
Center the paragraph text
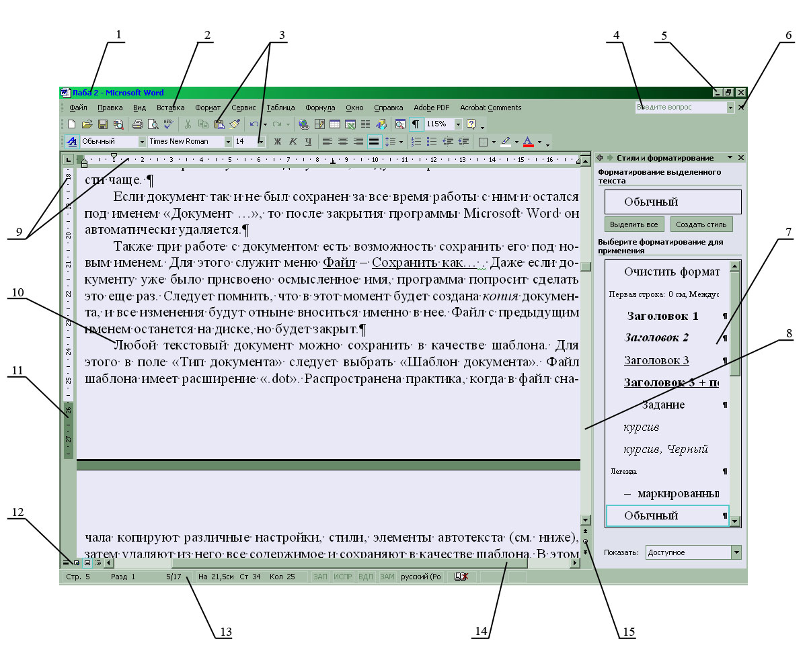tap(343, 142)
